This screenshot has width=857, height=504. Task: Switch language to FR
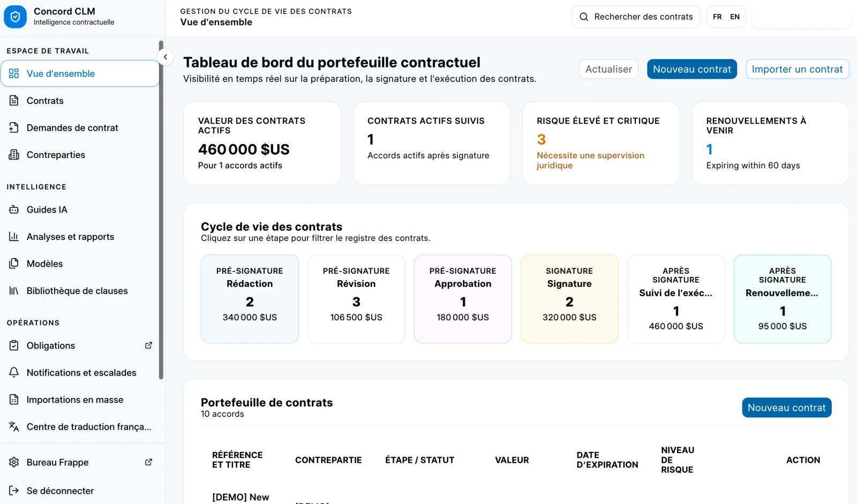pyautogui.click(x=717, y=17)
